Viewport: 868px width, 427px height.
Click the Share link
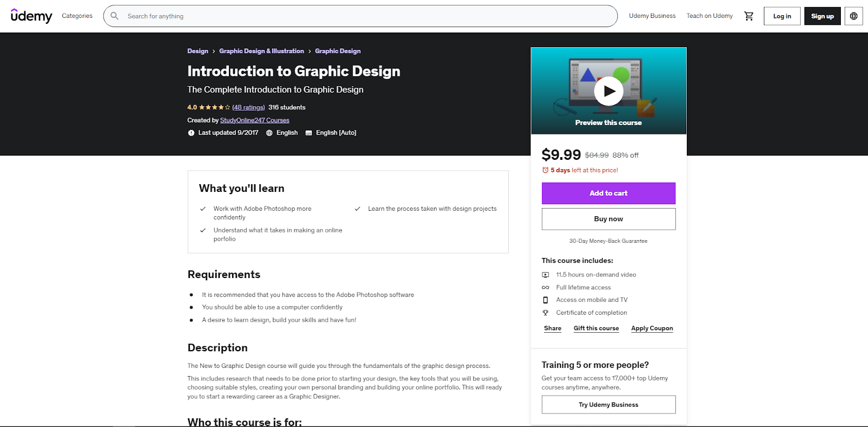click(553, 328)
